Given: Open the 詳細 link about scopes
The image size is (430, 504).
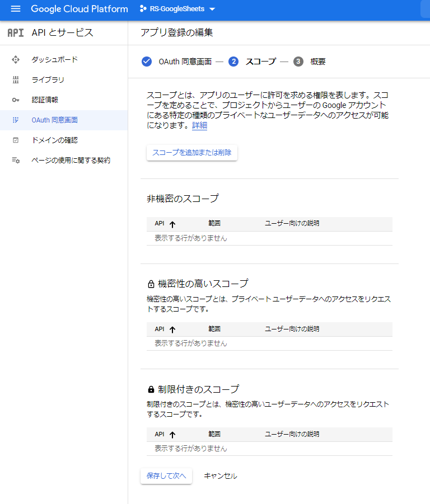Looking at the screenshot, I should click(199, 125).
